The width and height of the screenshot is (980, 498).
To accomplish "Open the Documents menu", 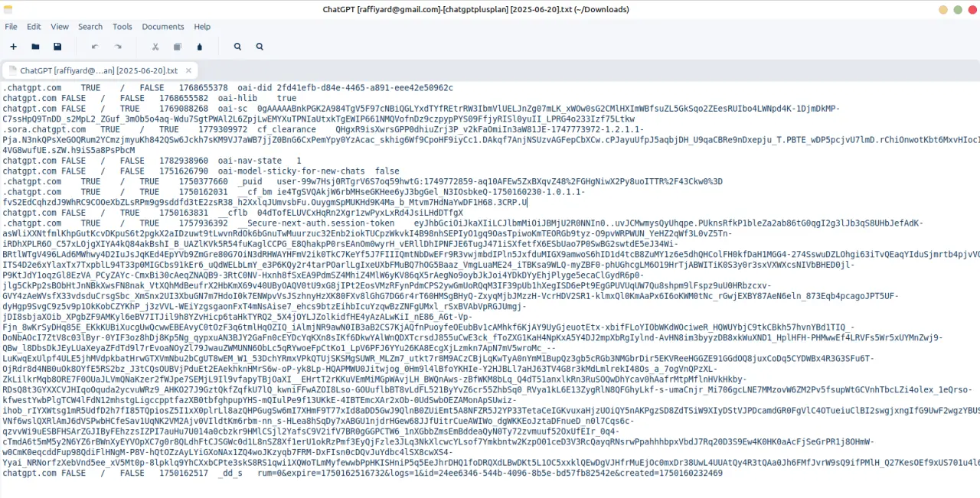I will (163, 26).
